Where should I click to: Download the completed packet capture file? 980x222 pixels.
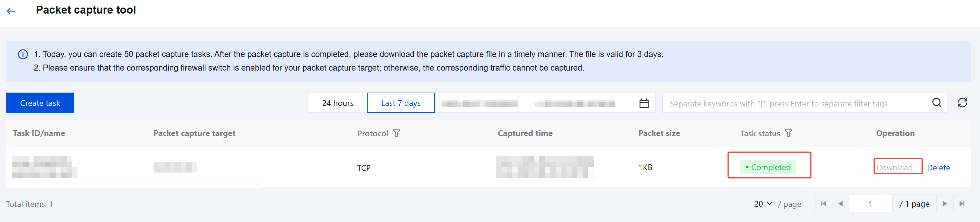[894, 167]
